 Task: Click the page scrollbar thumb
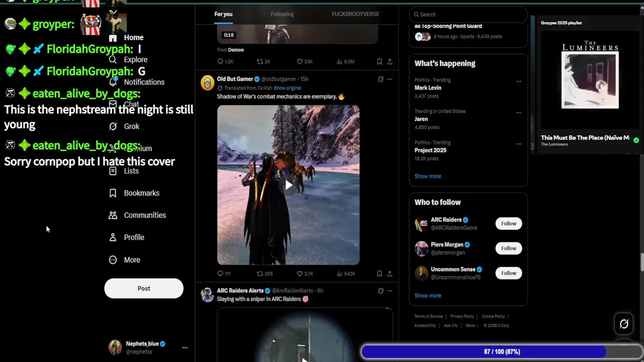[x=642, y=263]
